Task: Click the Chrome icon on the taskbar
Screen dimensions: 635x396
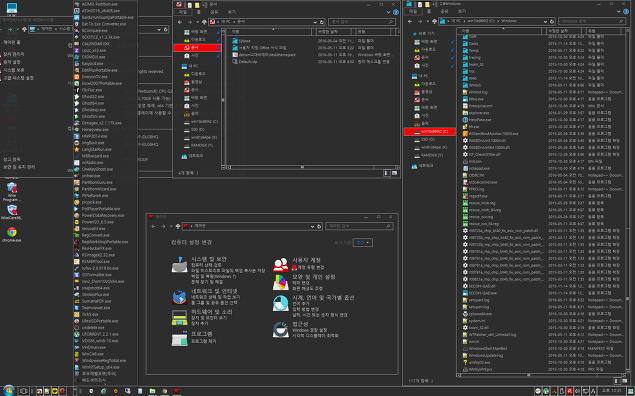Action: click(x=164, y=391)
